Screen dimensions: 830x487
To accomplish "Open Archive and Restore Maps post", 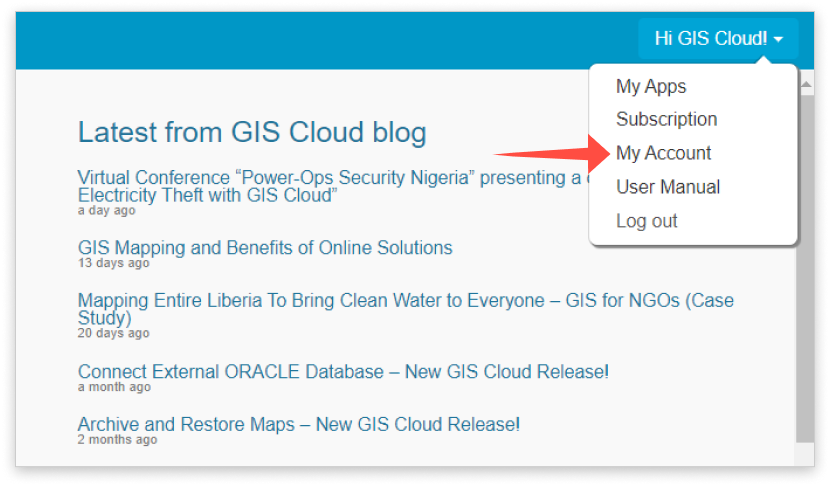I will (x=299, y=424).
